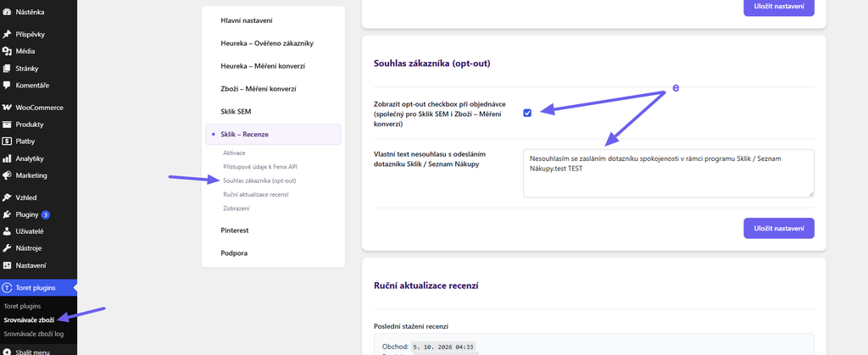This screenshot has width=868, height=355.
Task: Click Uložit nastavení under opt-out text
Action: tap(779, 229)
